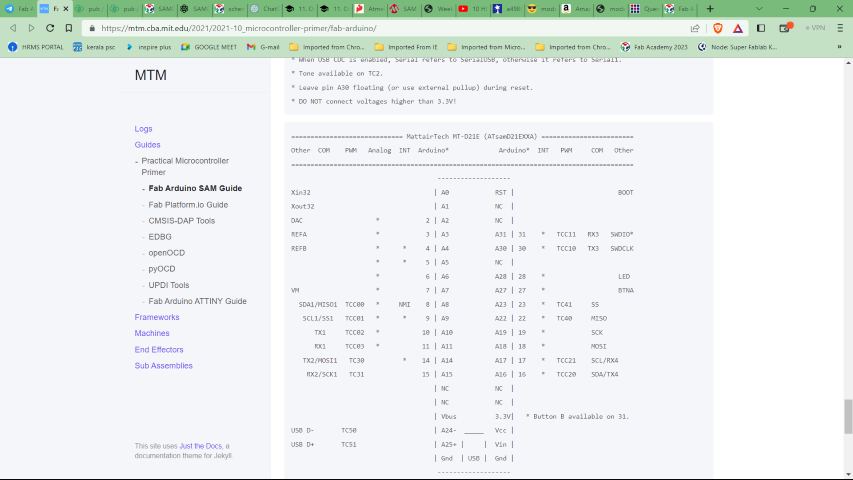Open Fab Platform.io Guide
Viewport: 853px width, 480px height.
tap(188, 205)
